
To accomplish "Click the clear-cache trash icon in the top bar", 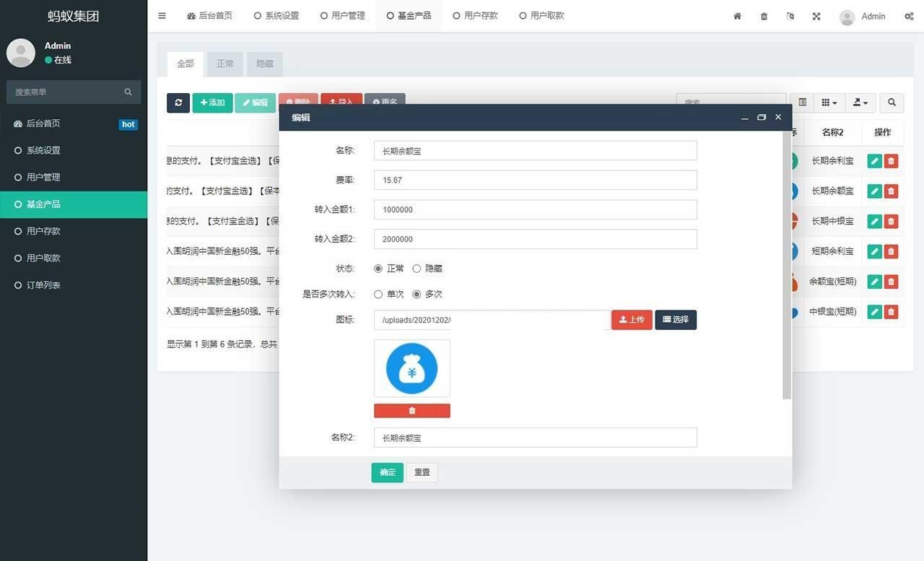I will tap(764, 16).
